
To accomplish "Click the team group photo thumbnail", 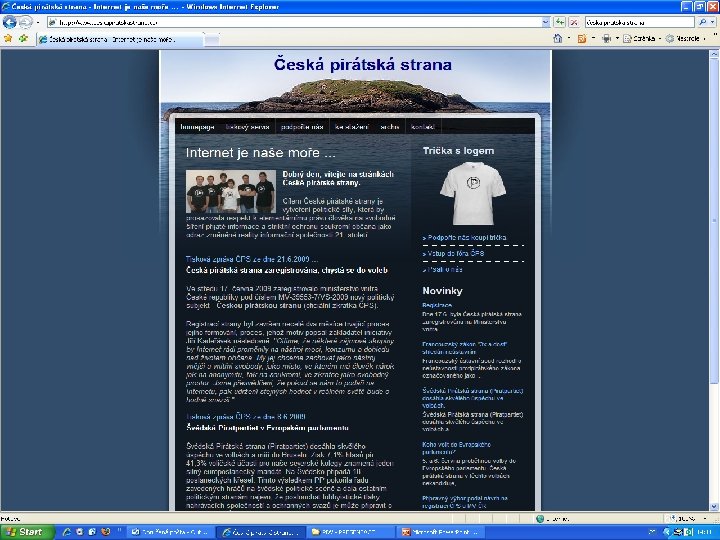I will (x=231, y=191).
